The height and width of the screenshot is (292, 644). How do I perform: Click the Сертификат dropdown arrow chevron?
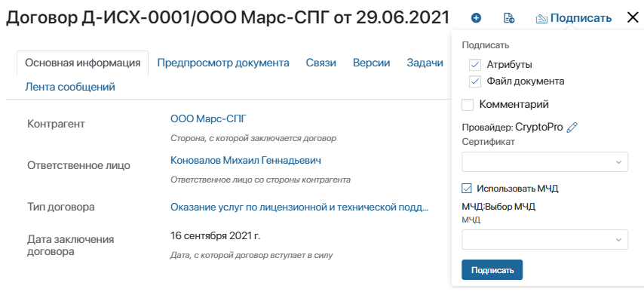click(618, 162)
